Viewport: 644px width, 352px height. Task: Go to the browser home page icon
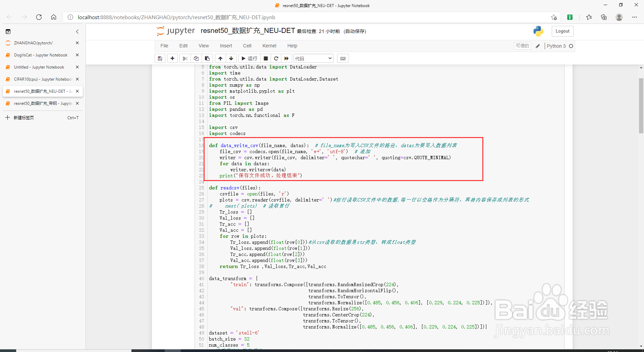click(54, 17)
